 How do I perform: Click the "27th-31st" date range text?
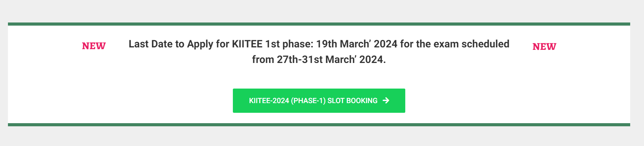point(300,60)
